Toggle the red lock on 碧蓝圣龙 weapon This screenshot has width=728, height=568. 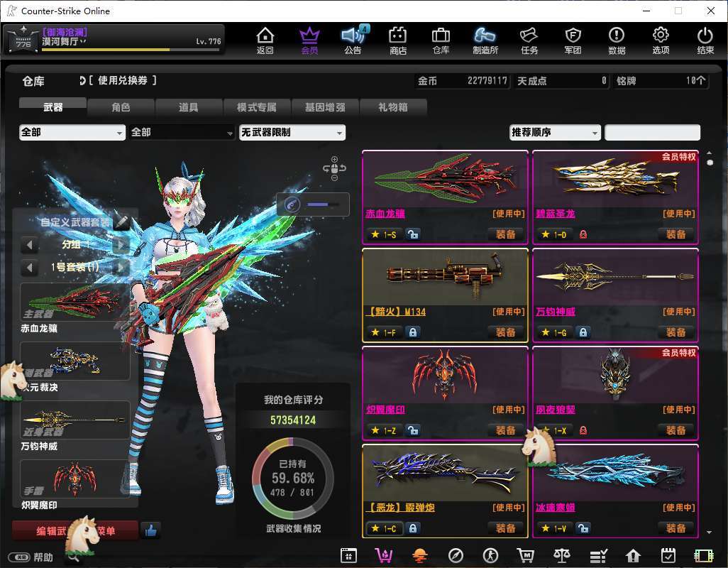583,234
